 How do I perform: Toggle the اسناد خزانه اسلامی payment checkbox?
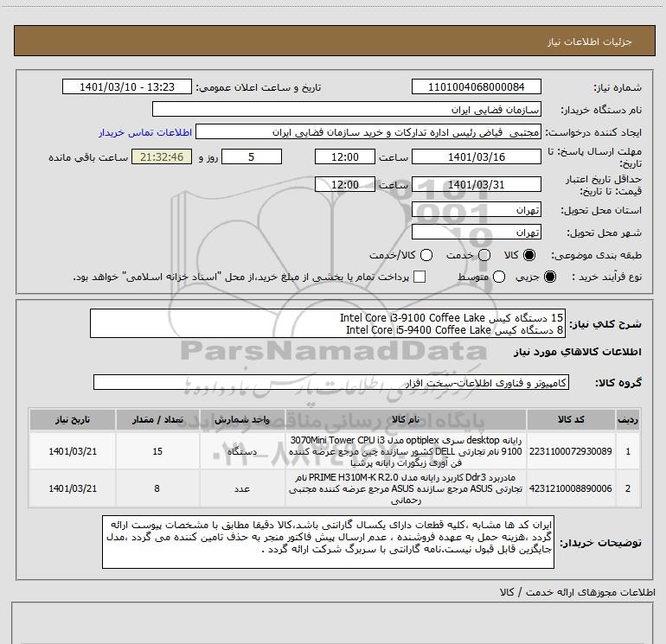point(419,277)
